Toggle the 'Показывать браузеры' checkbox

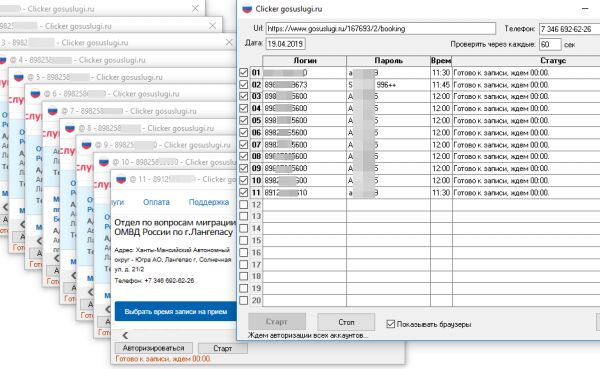click(x=390, y=324)
